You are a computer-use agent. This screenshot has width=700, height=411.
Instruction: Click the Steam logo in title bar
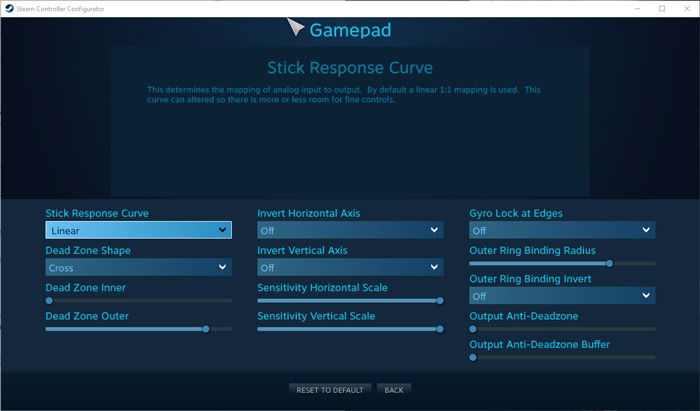point(9,8)
